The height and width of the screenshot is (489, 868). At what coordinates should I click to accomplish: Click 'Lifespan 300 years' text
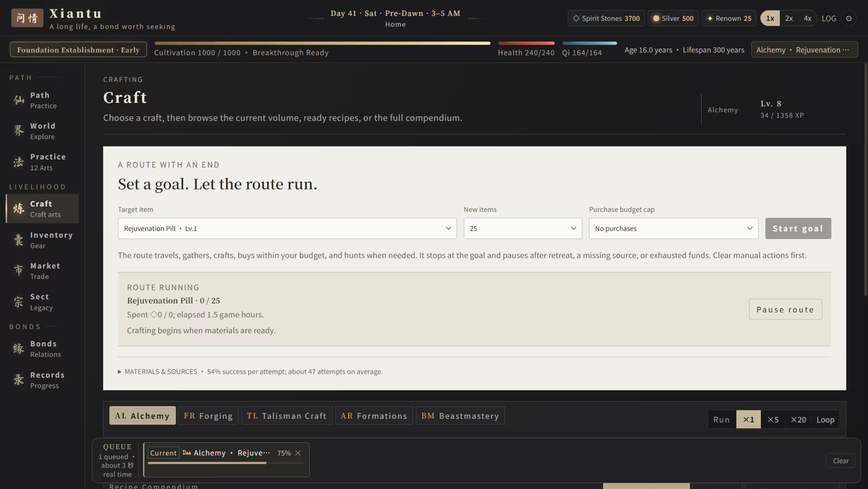[x=713, y=50]
